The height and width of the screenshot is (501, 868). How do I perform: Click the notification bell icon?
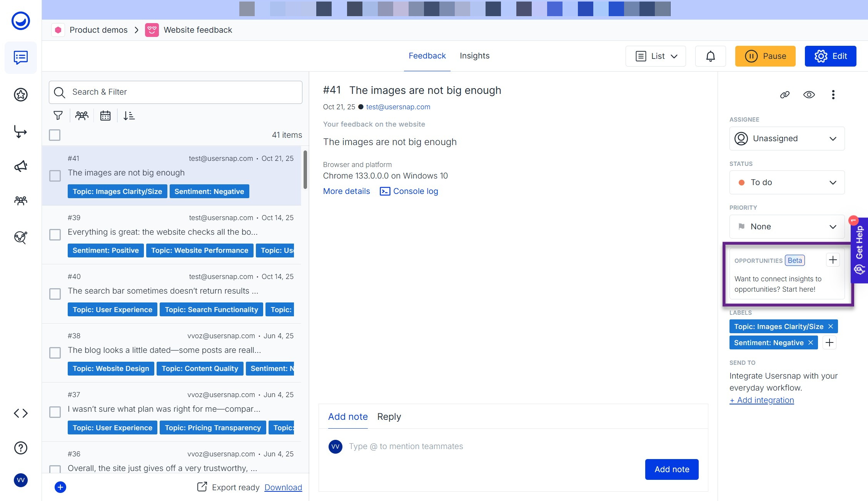pyautogui.click(x=710, y=56)
